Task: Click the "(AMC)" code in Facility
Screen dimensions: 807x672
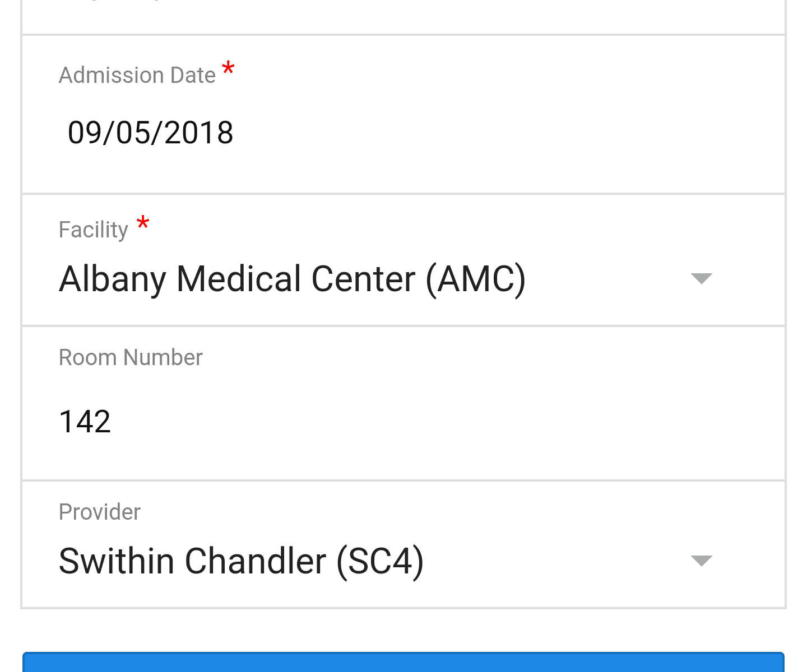Action: [x=476, y=279]
